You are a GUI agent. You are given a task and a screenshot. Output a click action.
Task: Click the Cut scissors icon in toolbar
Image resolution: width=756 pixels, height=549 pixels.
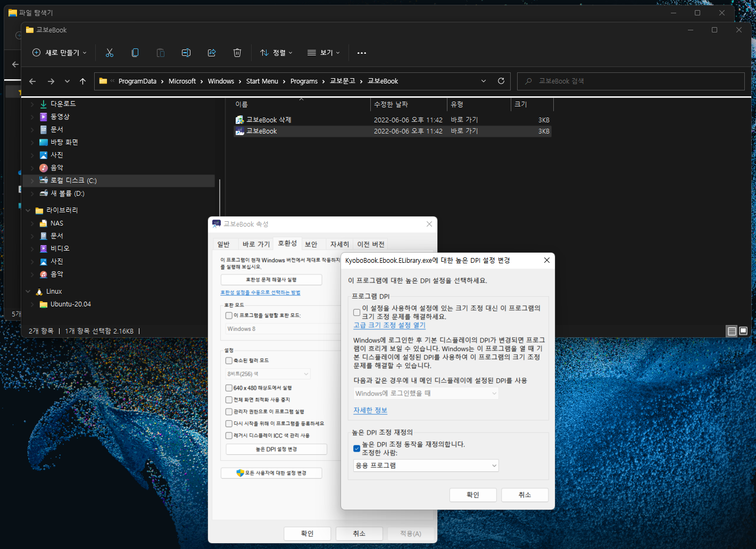[x=110, y=53]
